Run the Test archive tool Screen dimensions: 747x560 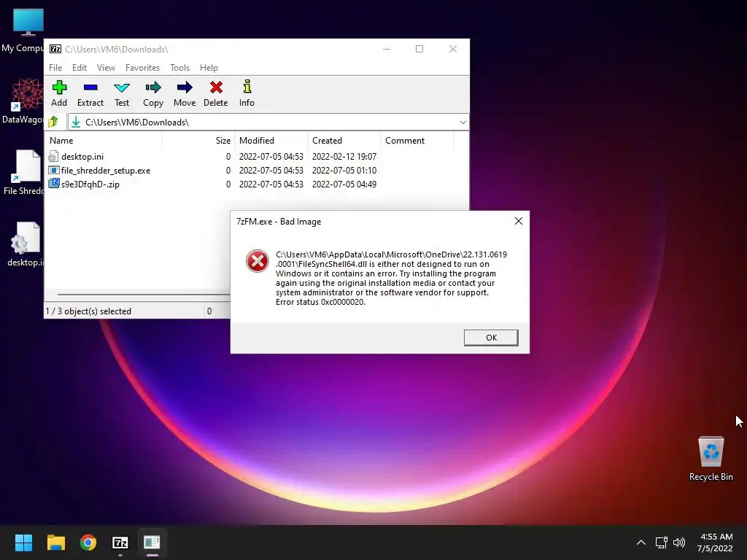coord(122,93)
